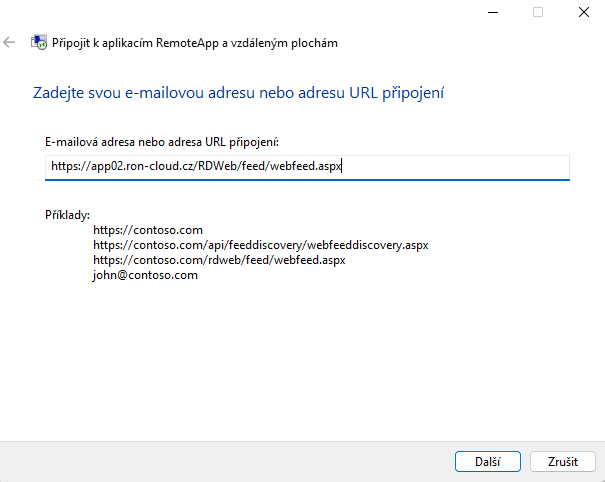The image size is (605, 482).
Task: Close the wizard window
Action: pos(584,12)
